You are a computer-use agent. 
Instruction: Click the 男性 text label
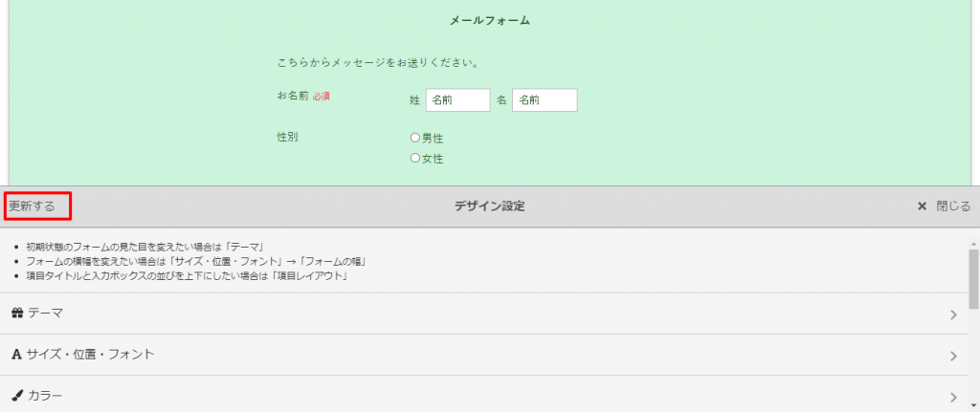pos(433,139)
